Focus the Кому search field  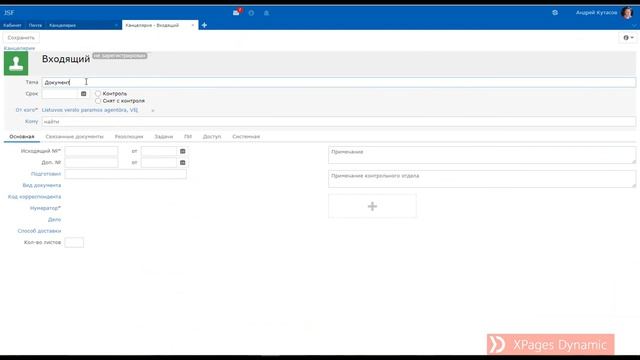pyautogui.click(x=339, y=122)
